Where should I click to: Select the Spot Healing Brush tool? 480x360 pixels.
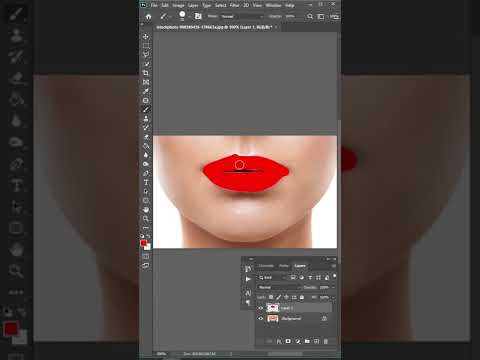tap(146, 100)
